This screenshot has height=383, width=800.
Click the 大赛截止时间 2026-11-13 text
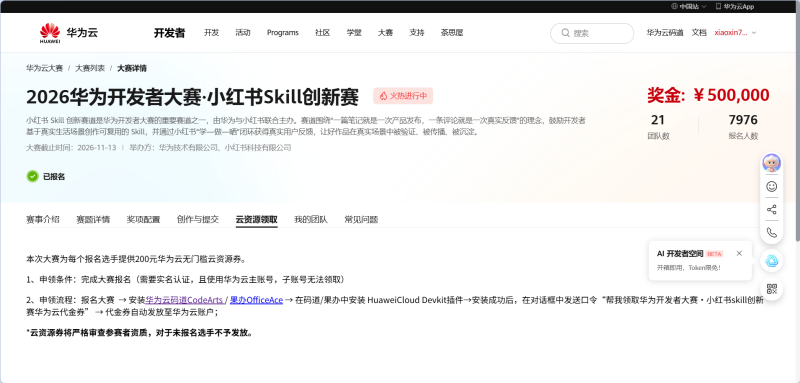click(x=71, y=148)
